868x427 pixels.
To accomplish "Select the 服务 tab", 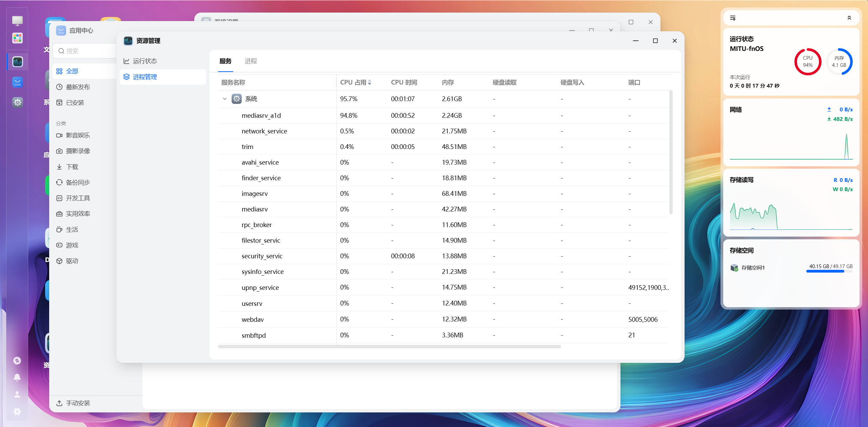I will [x=225, y=61].
